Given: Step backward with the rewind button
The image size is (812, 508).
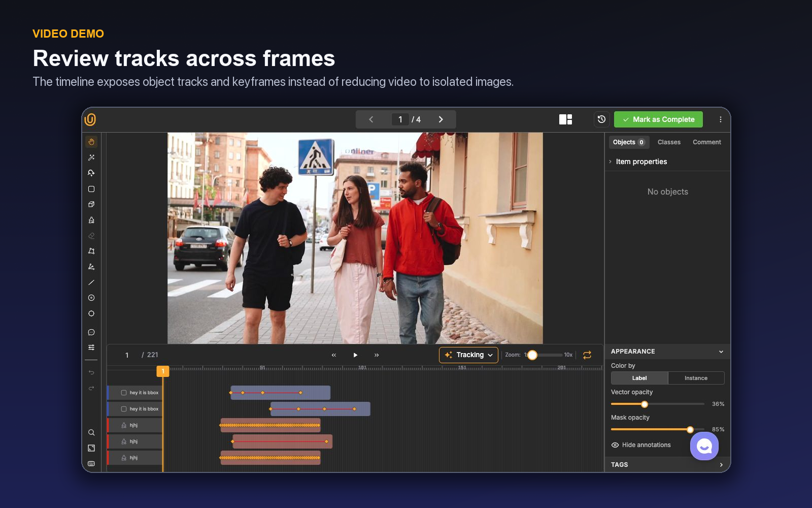Looking at the screenshot, I should point(334,355).
